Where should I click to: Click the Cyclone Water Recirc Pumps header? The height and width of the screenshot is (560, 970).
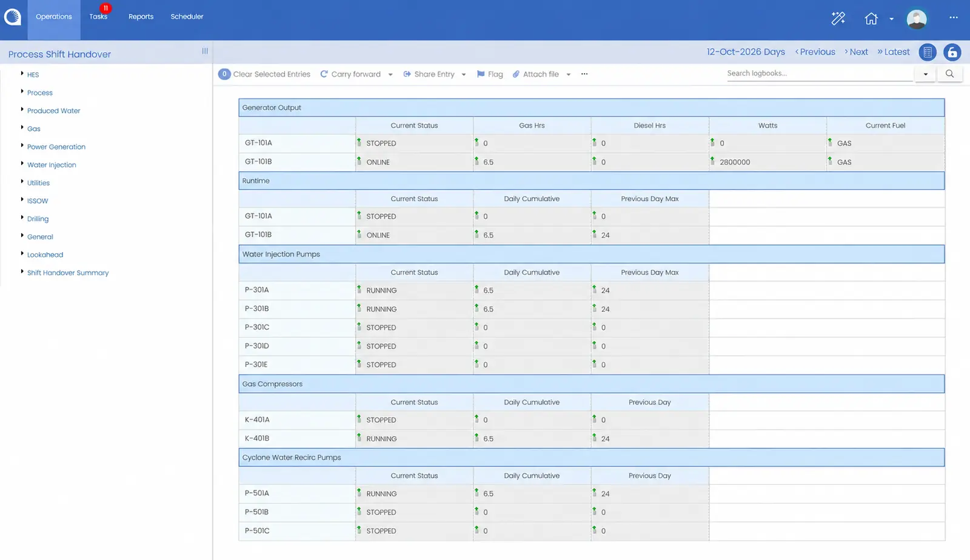tap(591, 457)
